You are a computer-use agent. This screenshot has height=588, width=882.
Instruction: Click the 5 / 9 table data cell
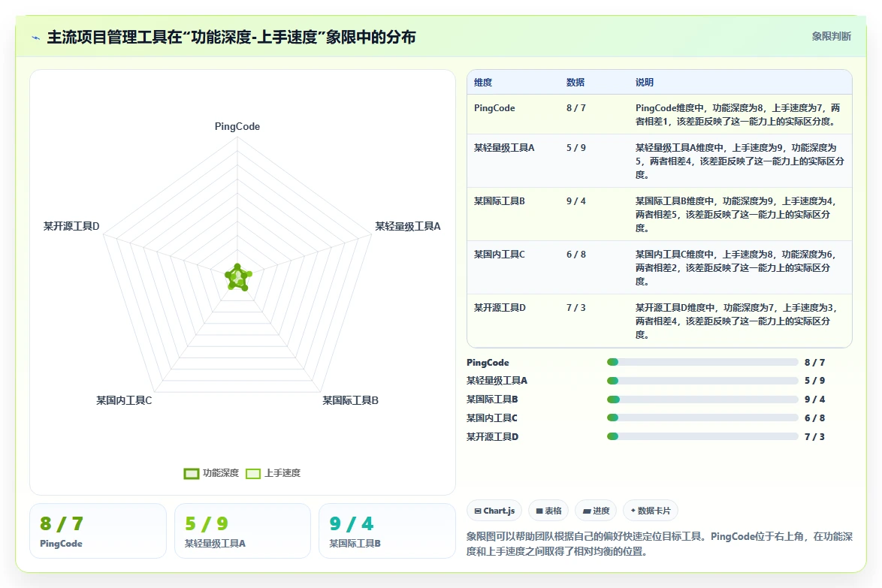click(x=576, y=148)
